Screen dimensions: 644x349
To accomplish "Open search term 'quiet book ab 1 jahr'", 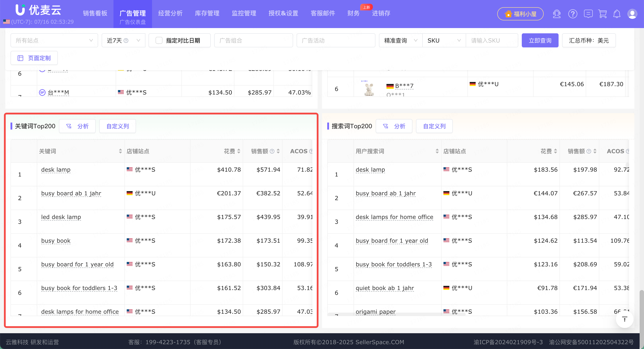I will (385, 288).
